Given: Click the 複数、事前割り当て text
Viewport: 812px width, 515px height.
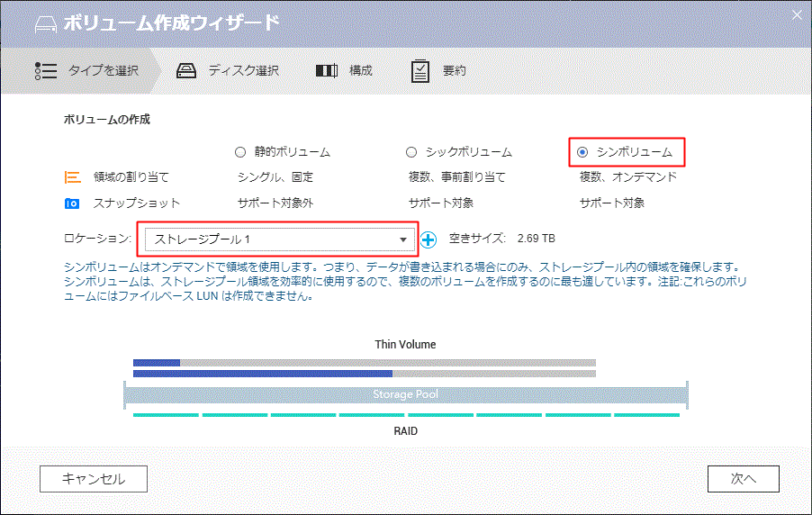Looking at the screenshot, I should tap(456, 177).
